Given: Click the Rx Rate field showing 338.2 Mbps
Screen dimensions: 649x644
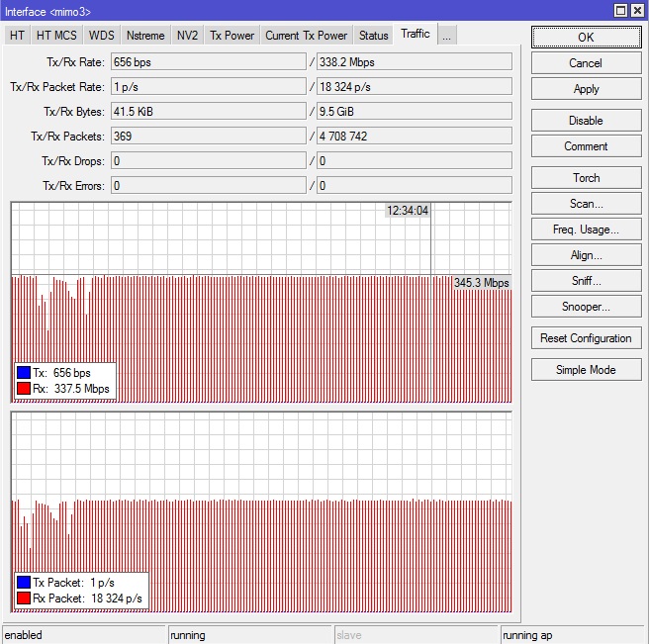Looking at the screenshot, I should [x=415, y=62].
